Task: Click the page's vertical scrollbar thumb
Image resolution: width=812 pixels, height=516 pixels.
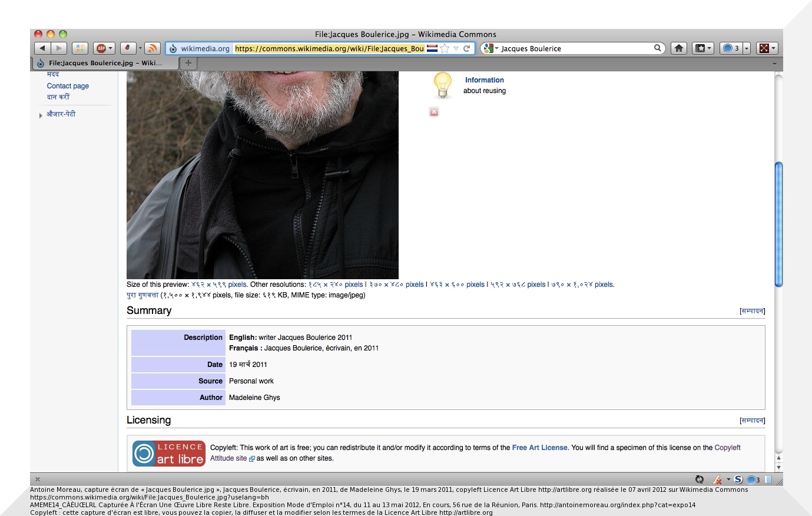Action: [x=778, y=224]
